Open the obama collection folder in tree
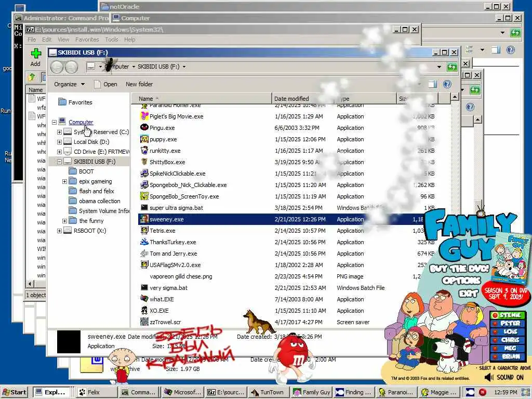 point(99,201)
